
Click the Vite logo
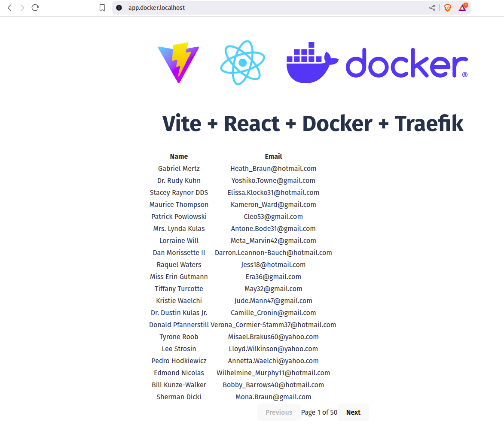179,63
